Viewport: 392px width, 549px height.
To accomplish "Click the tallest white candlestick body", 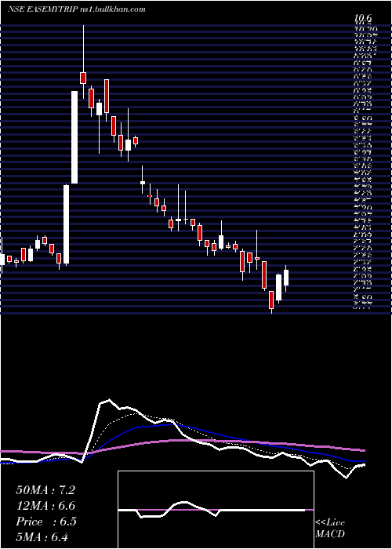I will point(74,137).
